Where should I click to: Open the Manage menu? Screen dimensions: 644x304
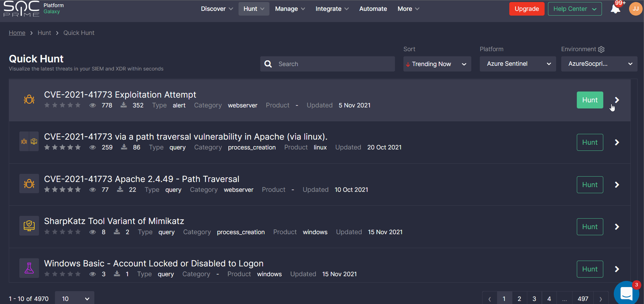[290, 9]
